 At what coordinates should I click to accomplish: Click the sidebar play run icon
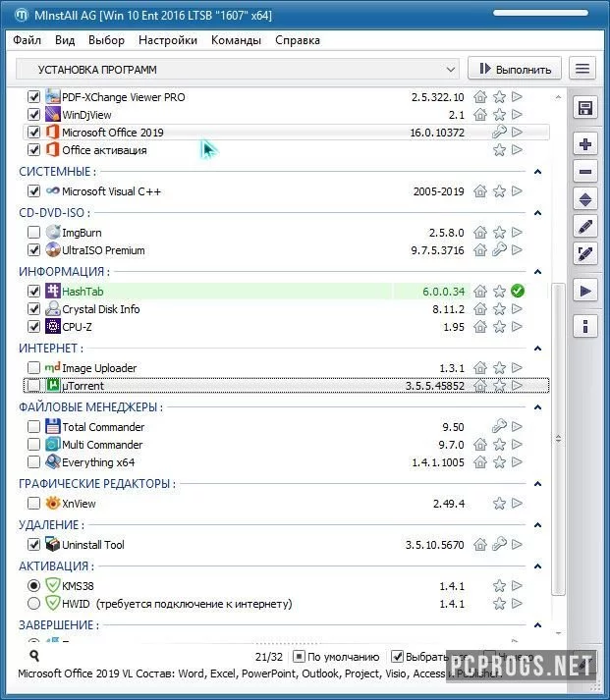click(585, 292)
